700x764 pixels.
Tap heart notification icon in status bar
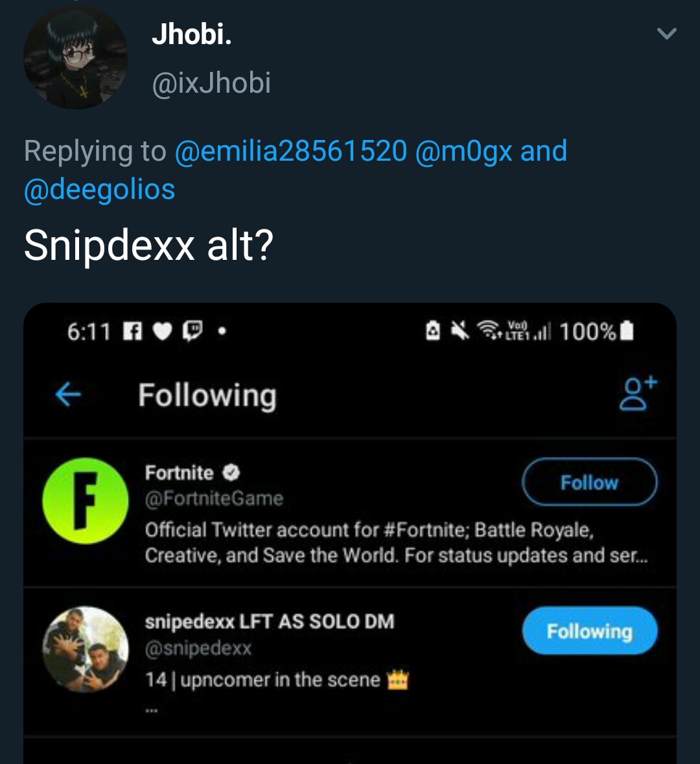point(163,332)
